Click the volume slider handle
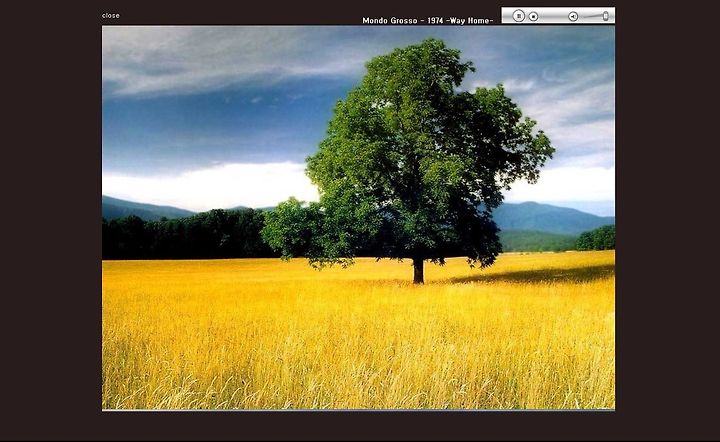 pos(606,16)
